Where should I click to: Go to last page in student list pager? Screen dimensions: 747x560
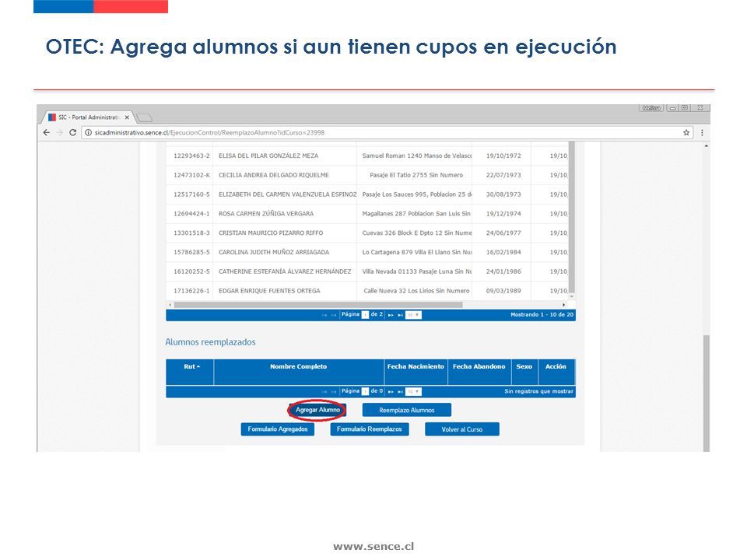pos(400,315)
